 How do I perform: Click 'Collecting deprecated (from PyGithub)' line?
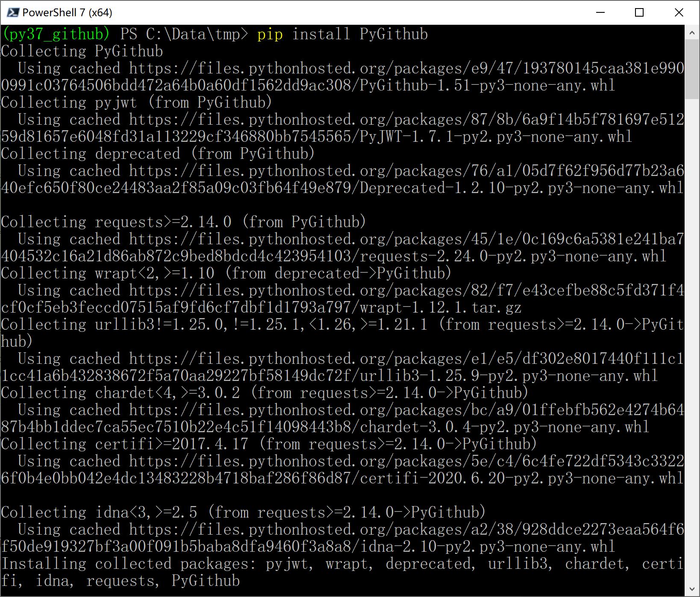[x=158, y=154]
